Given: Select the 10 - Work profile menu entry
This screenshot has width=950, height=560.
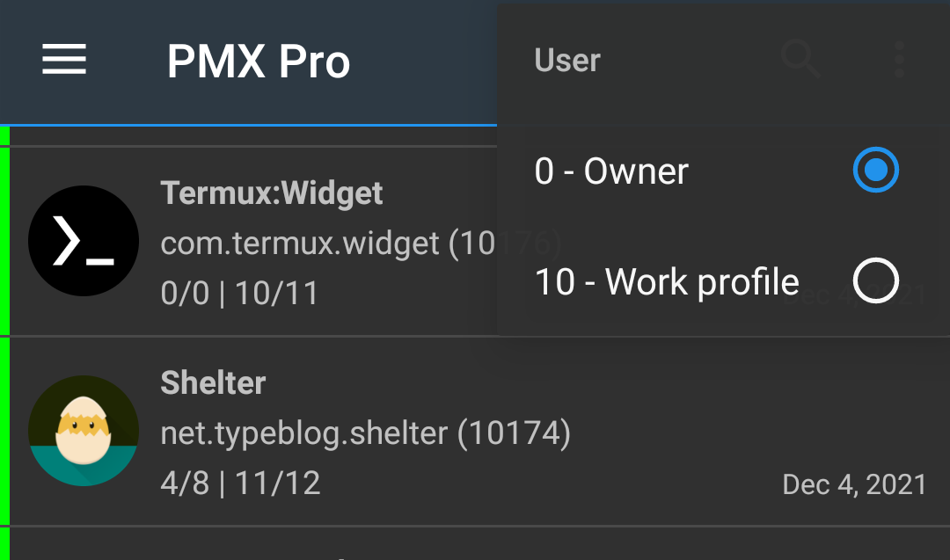Looking at the screenshot, I should [x=665, y=281].
